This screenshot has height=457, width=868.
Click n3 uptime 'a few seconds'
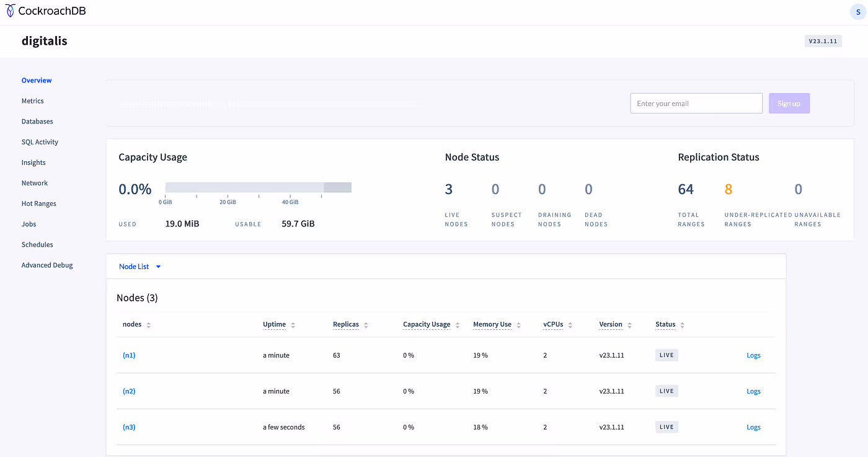(284, 427)
